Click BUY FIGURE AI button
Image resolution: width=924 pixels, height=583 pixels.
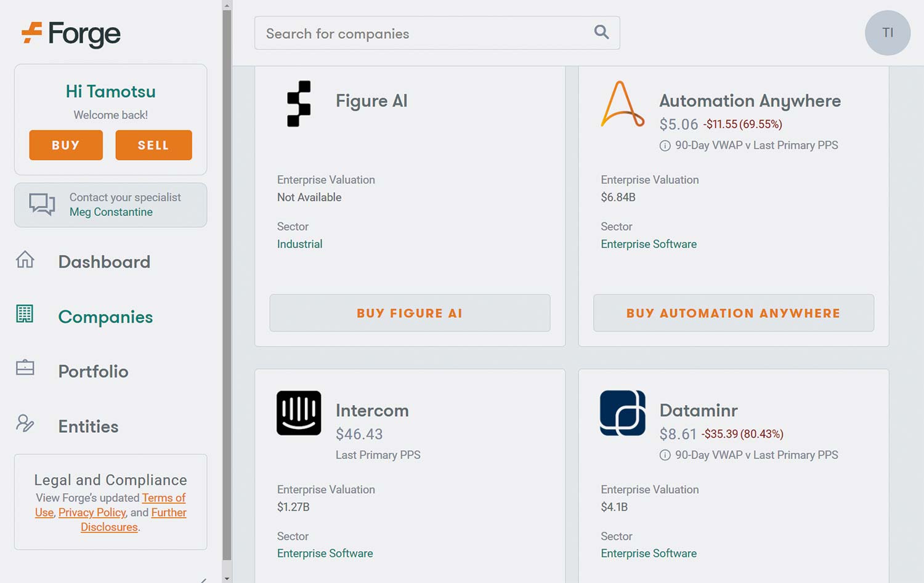click(x=410, y=313)
